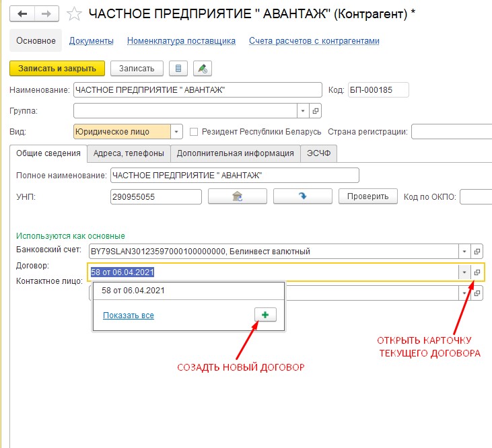Screen dimensions: 492x448
Task: Click the bank building fill-by-УНП button
Action: click(238, 196)
